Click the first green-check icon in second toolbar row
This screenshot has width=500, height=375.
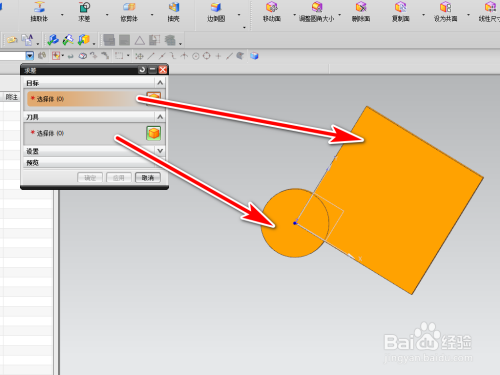[x=53, y=40]
